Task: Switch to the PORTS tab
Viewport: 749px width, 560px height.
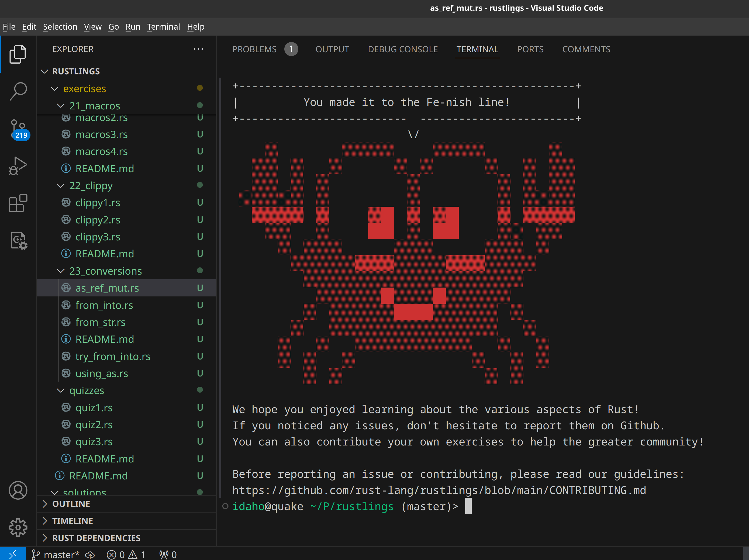Action: tap(530, 49)
